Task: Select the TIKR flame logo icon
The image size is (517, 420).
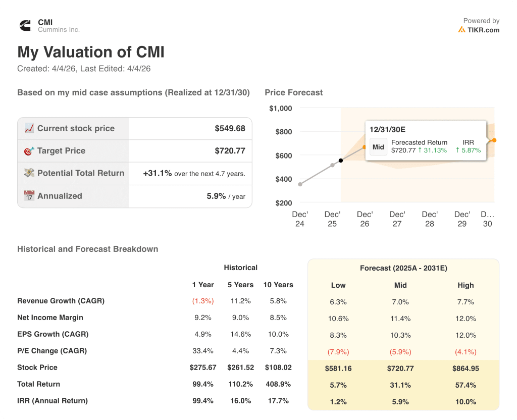Action: pos(461,30)
